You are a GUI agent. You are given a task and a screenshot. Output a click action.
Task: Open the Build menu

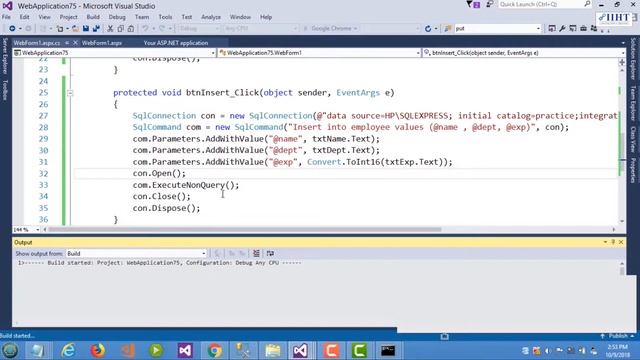[x=93, y=17]
